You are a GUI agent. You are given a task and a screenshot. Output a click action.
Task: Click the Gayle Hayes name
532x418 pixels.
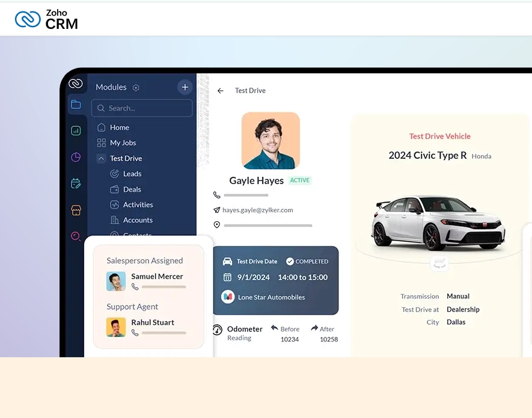256,180
